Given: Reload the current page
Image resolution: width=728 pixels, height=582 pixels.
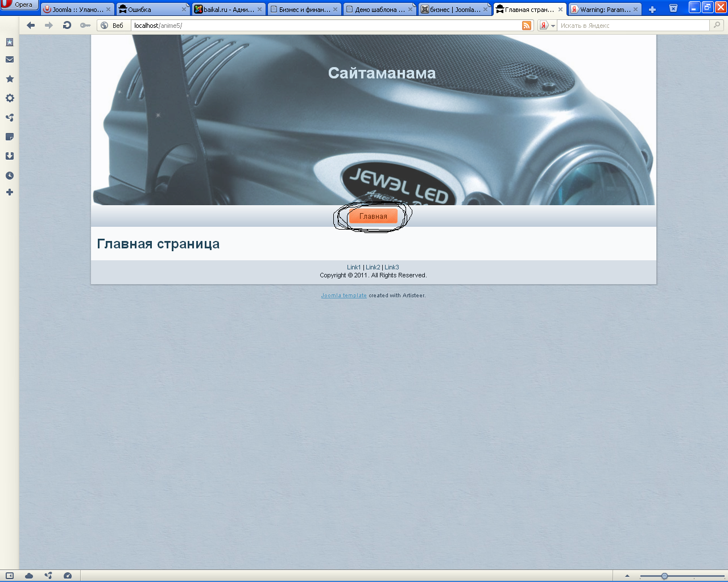Looking at the screenshot, I should click(x=67, y=26).
